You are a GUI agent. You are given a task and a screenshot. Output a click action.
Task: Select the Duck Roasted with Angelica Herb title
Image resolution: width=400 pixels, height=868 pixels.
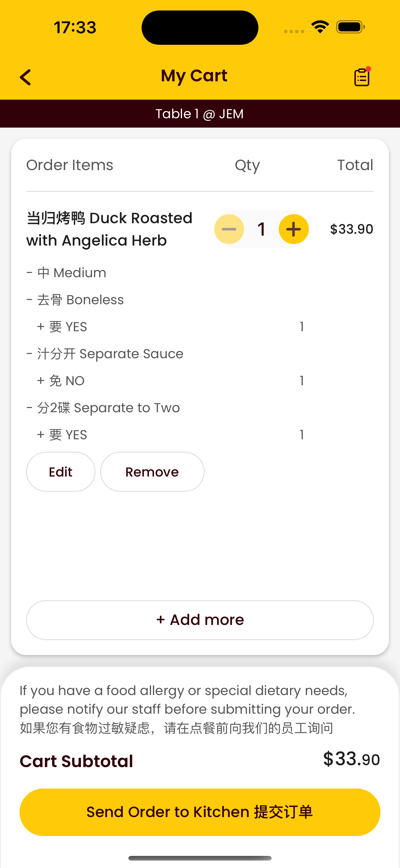point(109,229)
